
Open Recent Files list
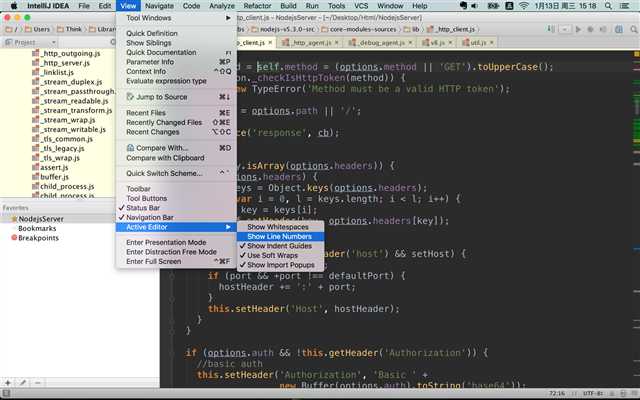tap(176, 113)
